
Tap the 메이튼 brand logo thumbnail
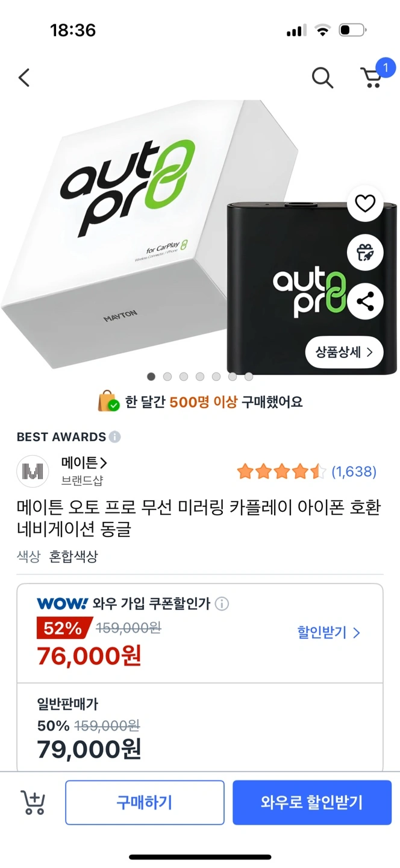point(33,471)
